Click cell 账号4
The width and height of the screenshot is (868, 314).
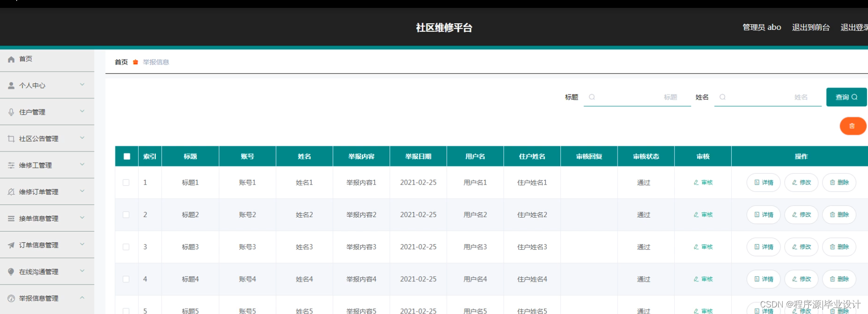coord(248,279)
